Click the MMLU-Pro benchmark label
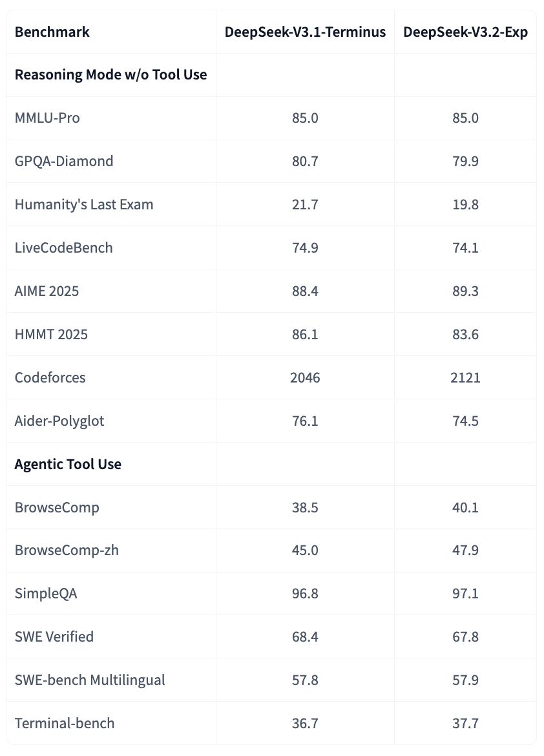The height and width of the screenshot is (756, 544). click(47, 118)
